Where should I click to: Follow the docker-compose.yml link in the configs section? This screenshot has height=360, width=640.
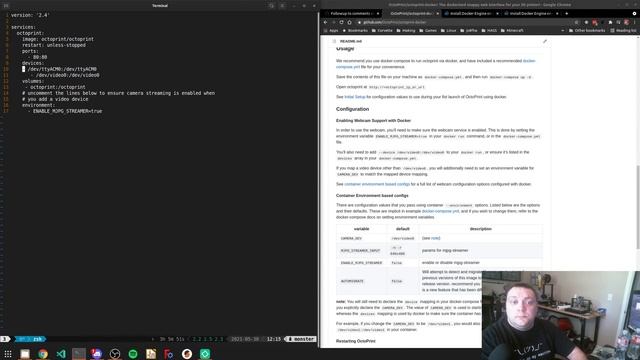pos(440,211)
